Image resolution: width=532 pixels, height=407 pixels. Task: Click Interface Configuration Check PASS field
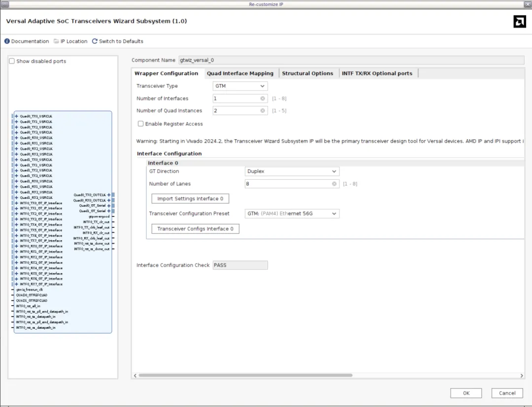pyautogui.click(x=240, y=265)
